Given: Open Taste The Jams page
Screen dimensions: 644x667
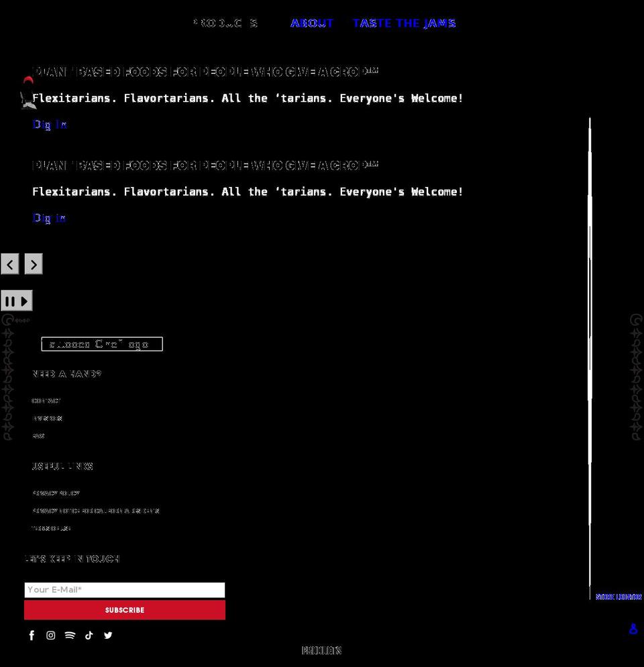Looking at the screenshot, I should [405, 23].
